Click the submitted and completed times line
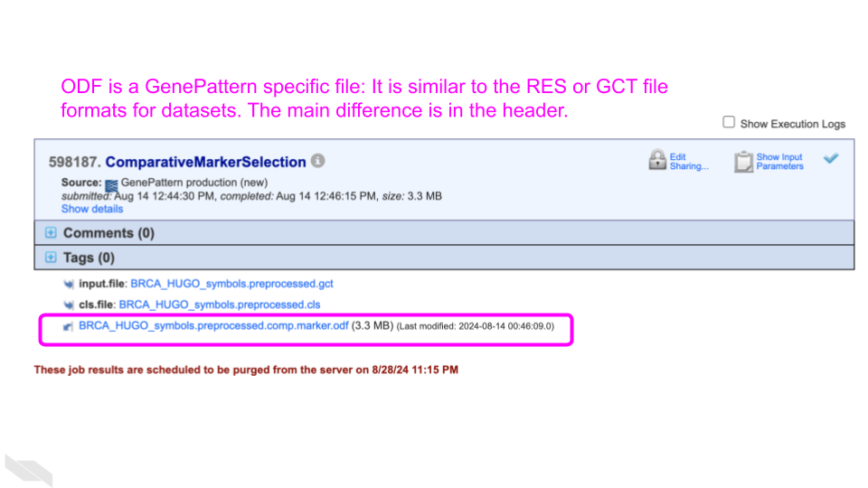This screenshot has height=488, width=868. (x=251, y=196)
